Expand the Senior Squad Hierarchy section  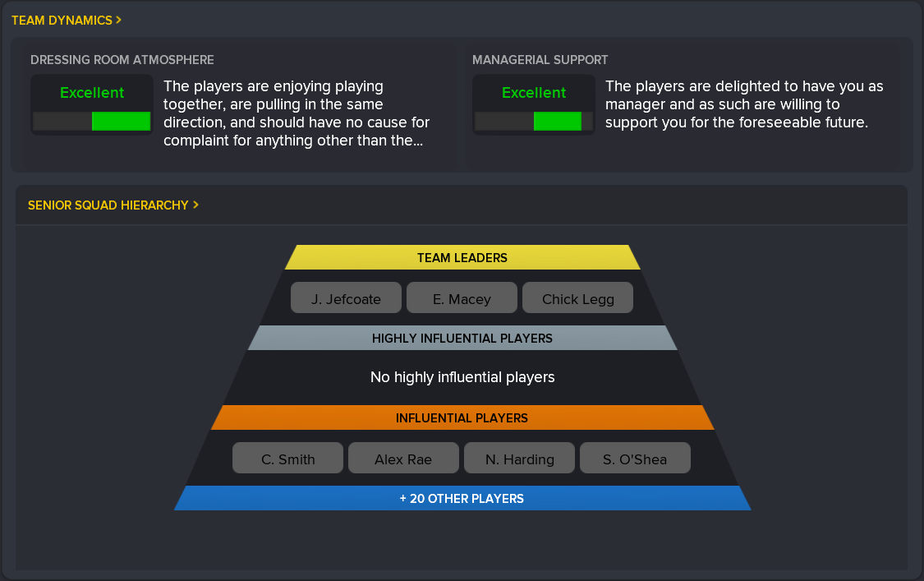113,205
